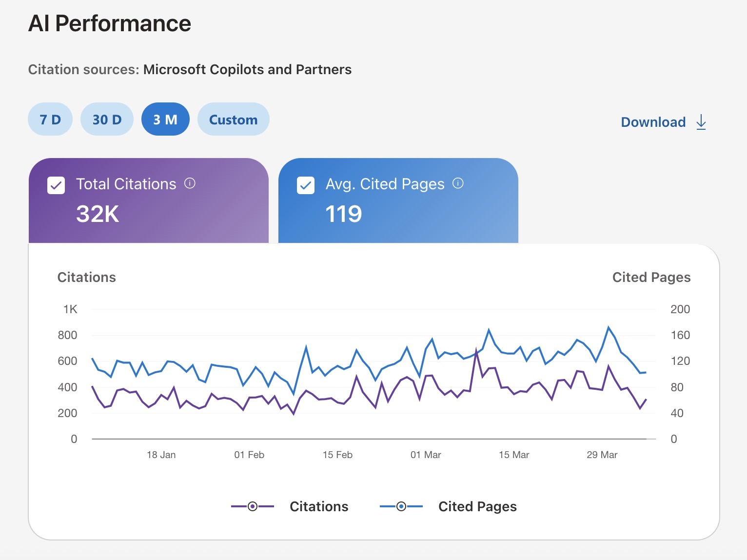Click the 15 Mar axis label

[514, 454]
